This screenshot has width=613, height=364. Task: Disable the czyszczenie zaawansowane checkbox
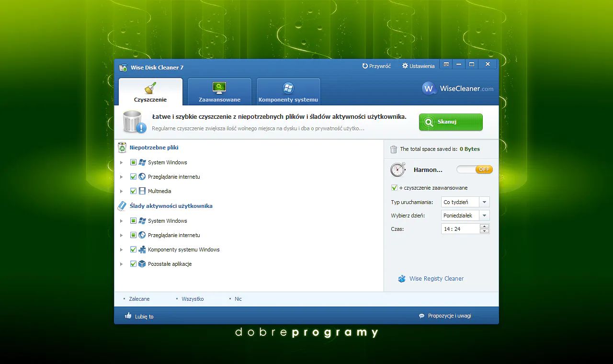[394, 188]
